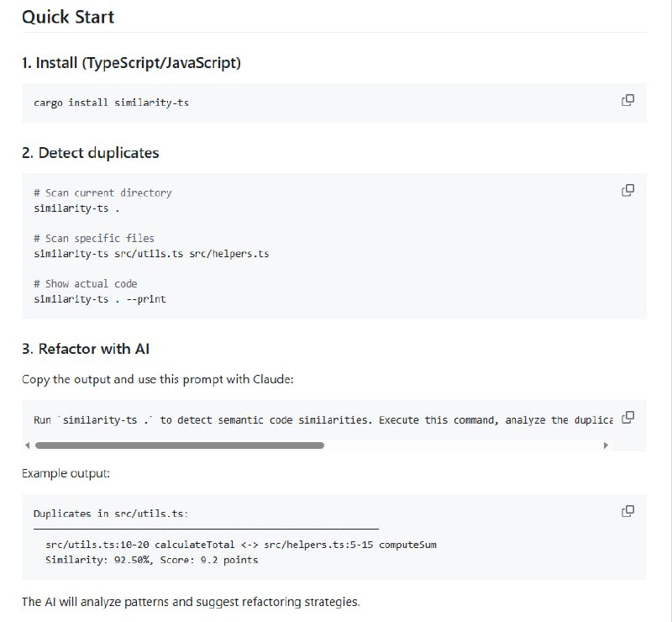The height and width of the screenshot is (622, 672).
Task: Click the "2. Detect duplicates" heading
Action: point(91,153)
